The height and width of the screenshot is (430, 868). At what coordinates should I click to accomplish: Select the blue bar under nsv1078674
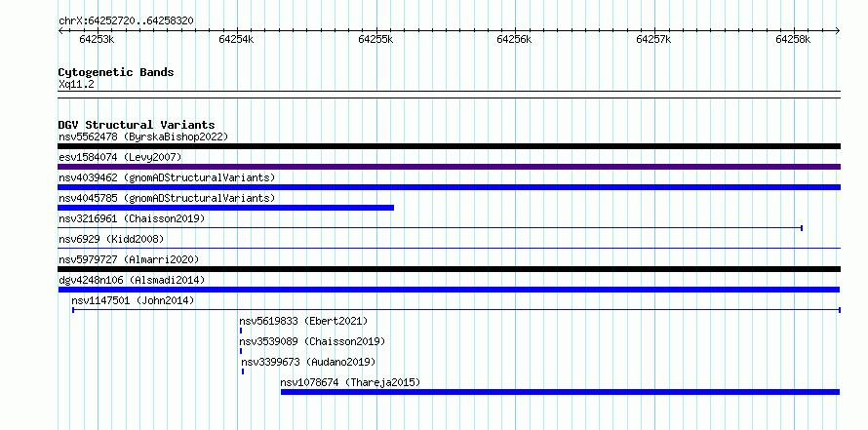560,392
